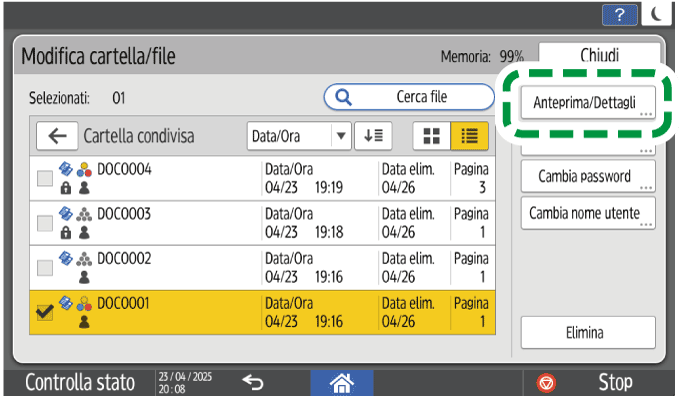
Task: Open the Cerca file search field
Action: point(409,97)
